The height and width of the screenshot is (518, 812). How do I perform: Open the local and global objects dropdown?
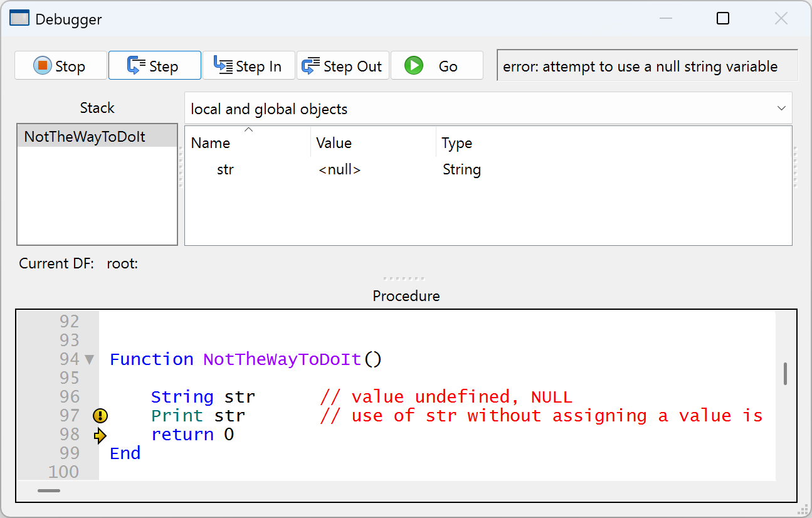tap(488, 108)
